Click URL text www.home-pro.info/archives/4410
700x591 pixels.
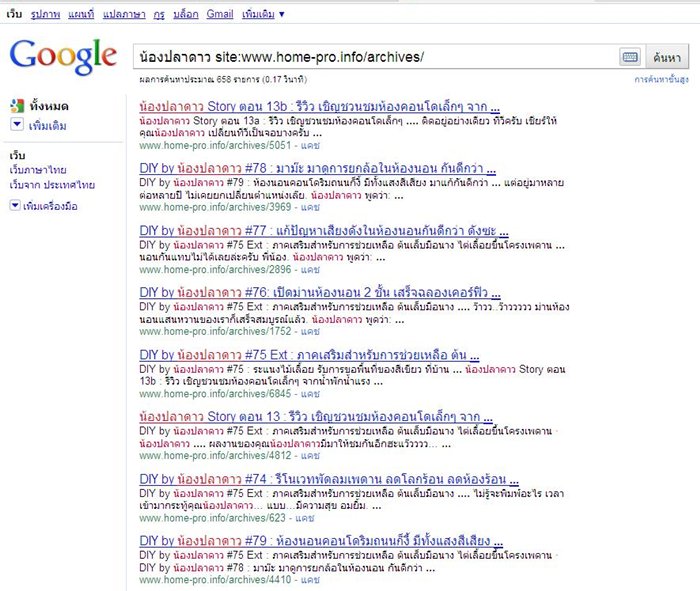click(x=215, y=580)
